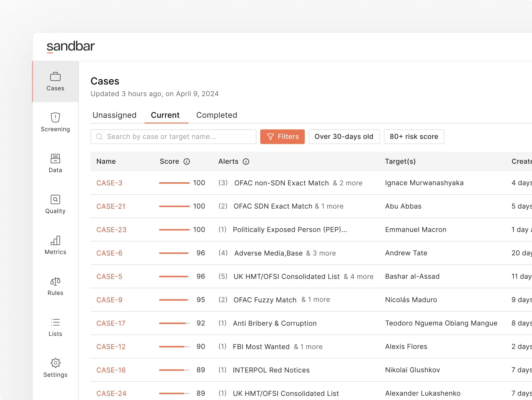Apply the Over 30-days old filter

pyautogui.click(x=344, y=136)
